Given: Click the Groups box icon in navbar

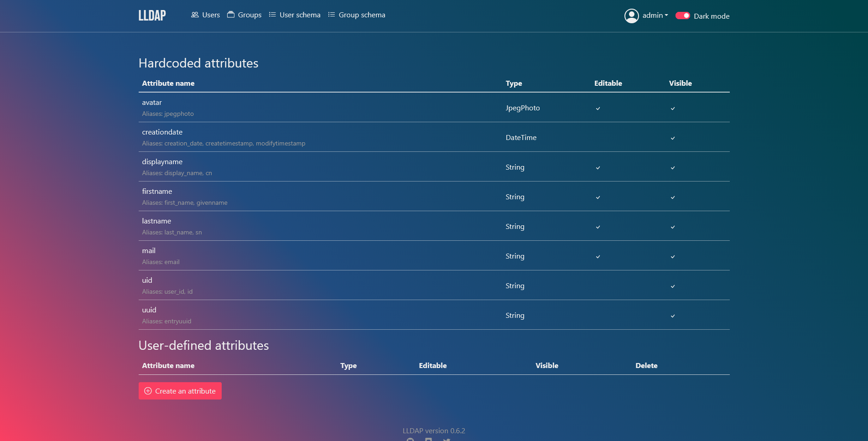Looking at the screenshot, I should pos(231,15).
